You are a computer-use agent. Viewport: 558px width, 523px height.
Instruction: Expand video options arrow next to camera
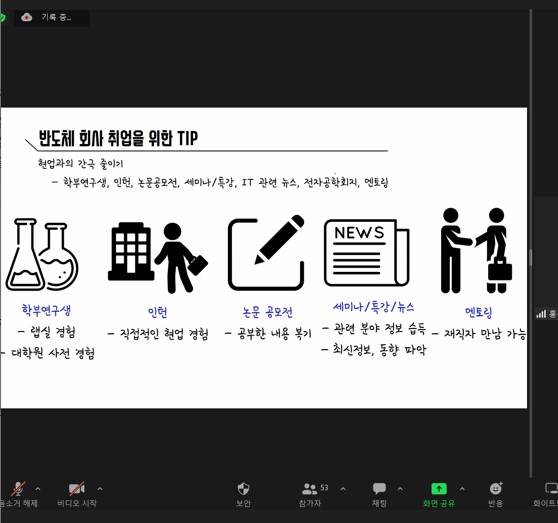[x=100, y=489]
